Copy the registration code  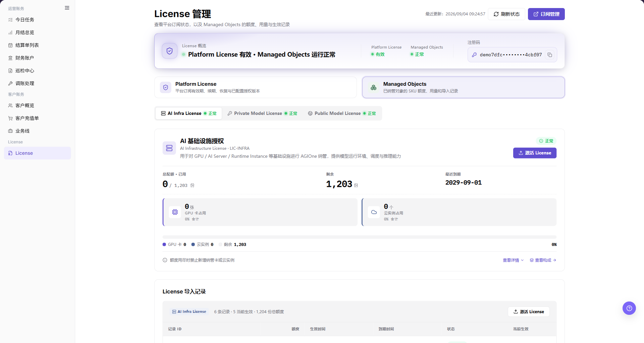click(550, 55)
